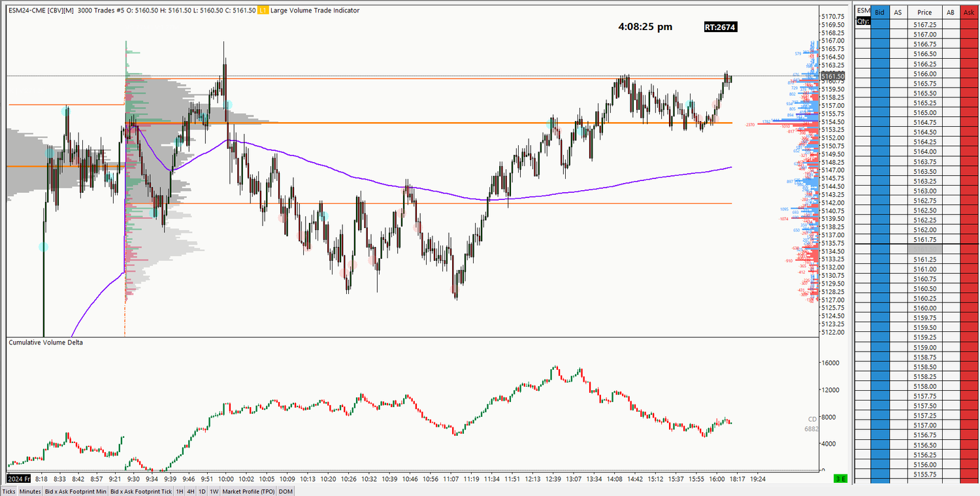
Task: Click the Qty label in the DOM panel
Action: pos(862,21)
